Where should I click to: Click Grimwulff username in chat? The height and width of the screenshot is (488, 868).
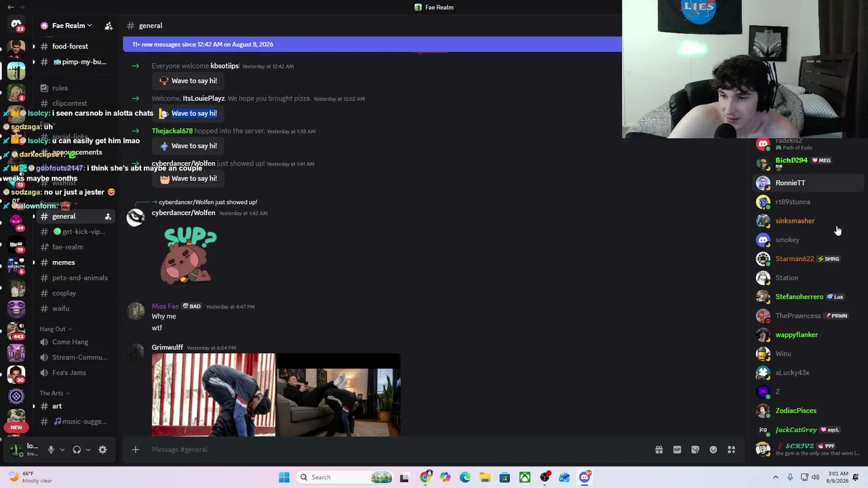(x=167, y=348)
